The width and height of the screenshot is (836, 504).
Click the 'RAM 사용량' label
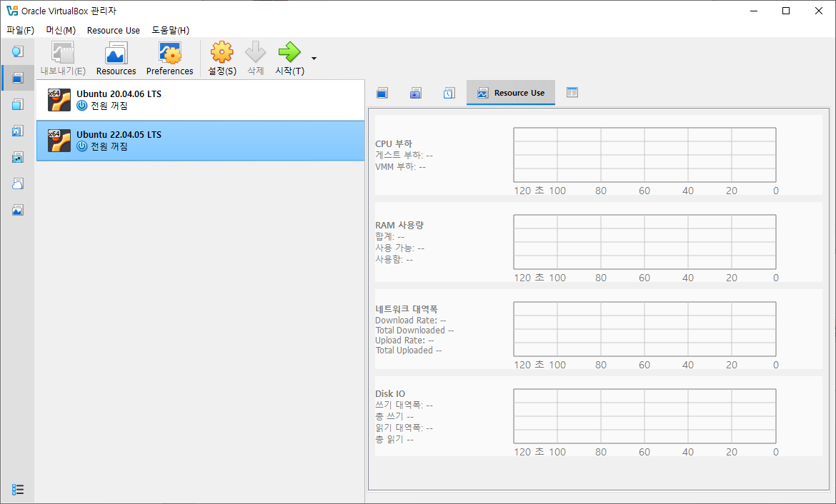tap(399, 226)
